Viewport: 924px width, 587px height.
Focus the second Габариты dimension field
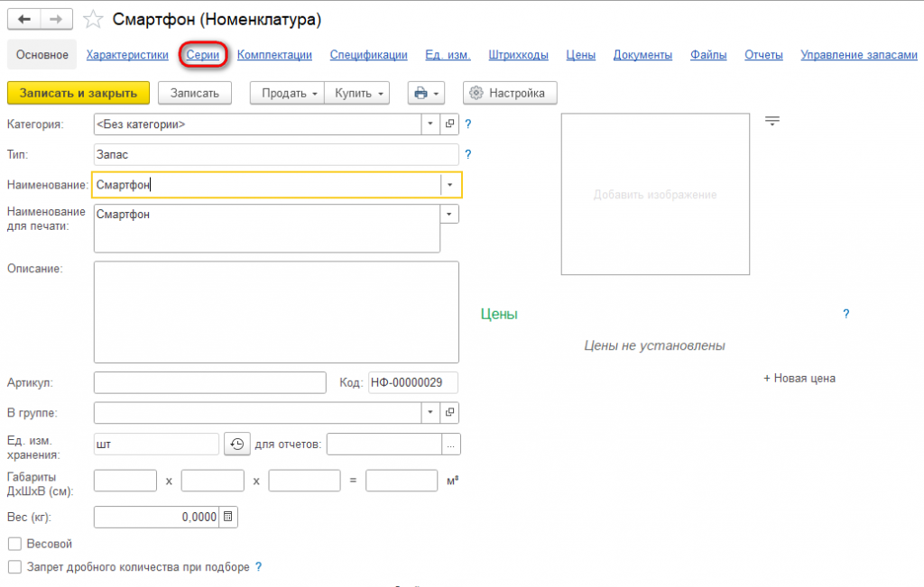click(213, 481)
